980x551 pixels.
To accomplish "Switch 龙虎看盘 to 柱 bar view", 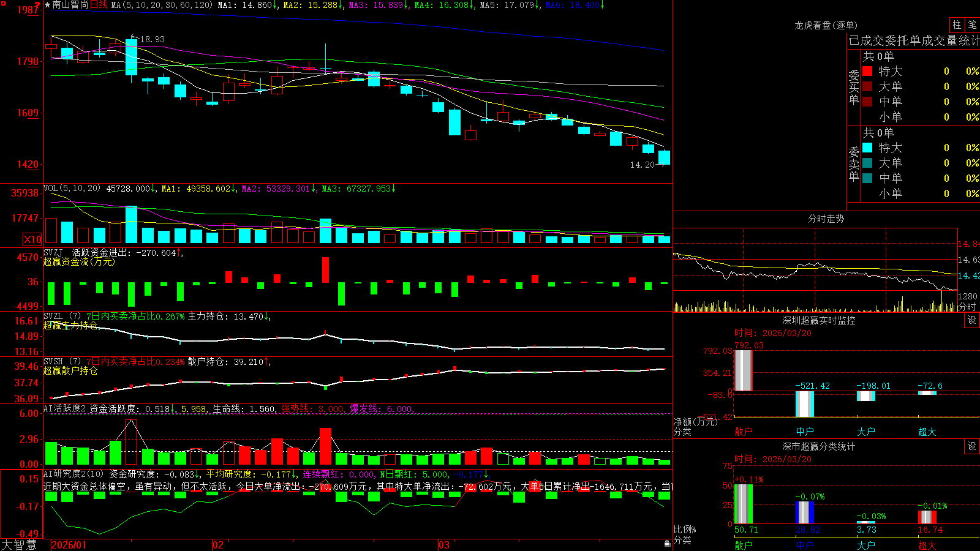I will (x=957, y=24).
